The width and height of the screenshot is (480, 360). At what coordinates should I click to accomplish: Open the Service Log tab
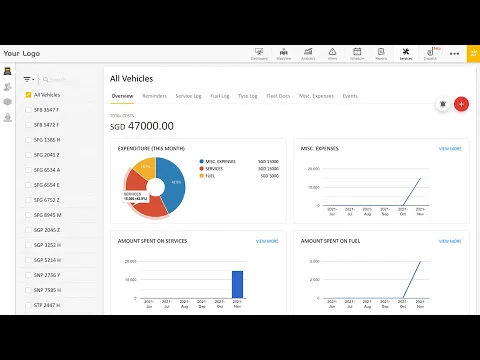pyautogui.click(x=188, y=96)
